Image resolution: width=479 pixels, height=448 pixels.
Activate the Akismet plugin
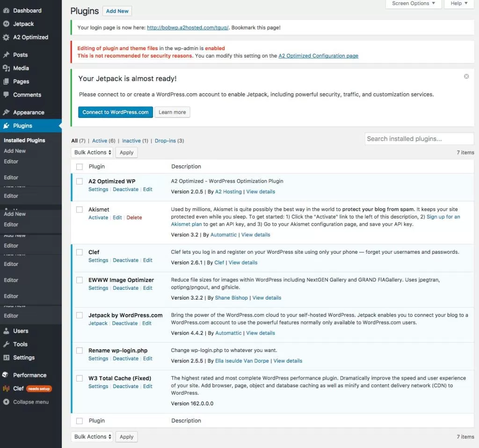click(98, 217)
